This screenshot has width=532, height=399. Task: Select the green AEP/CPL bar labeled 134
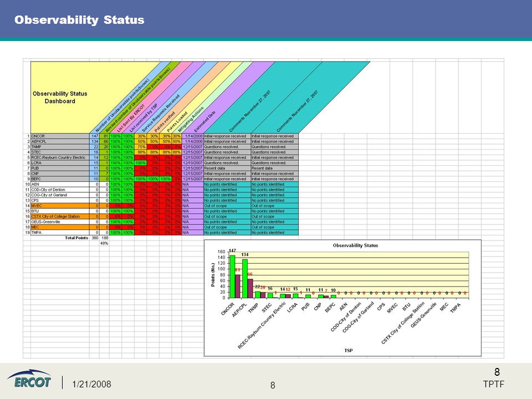(x=245, y=279)
